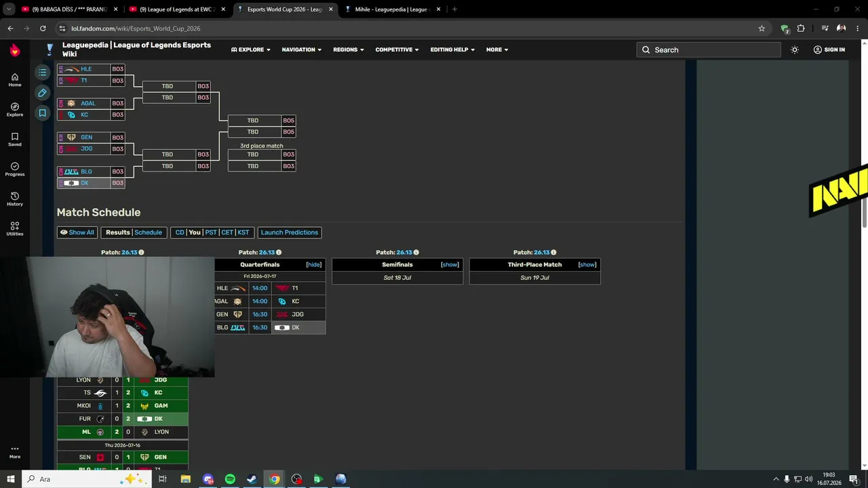Open the Utilities sidebar icon
This screenshot has width=868, height=488.
click(x=14, y=229)
